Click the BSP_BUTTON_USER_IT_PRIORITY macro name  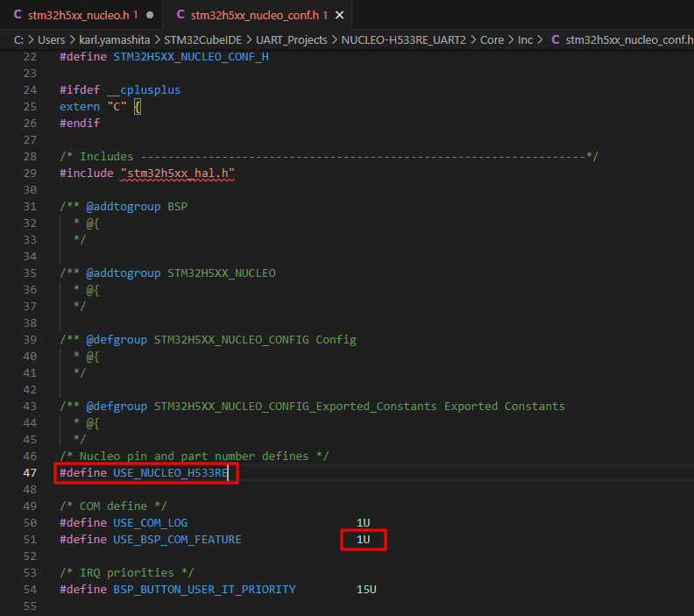click(x=204, y=590)
